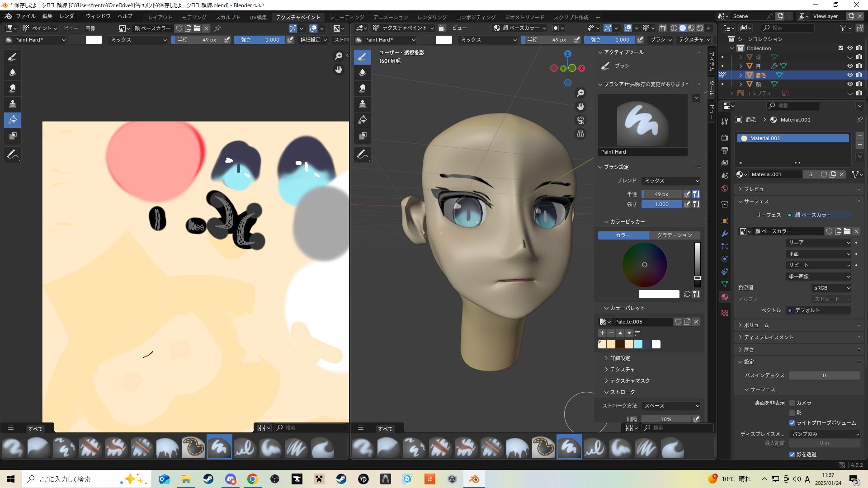Click the camera view icon in viewport
Image resolution: width=868 pixels, height=488 pixels.
(580, 120)
